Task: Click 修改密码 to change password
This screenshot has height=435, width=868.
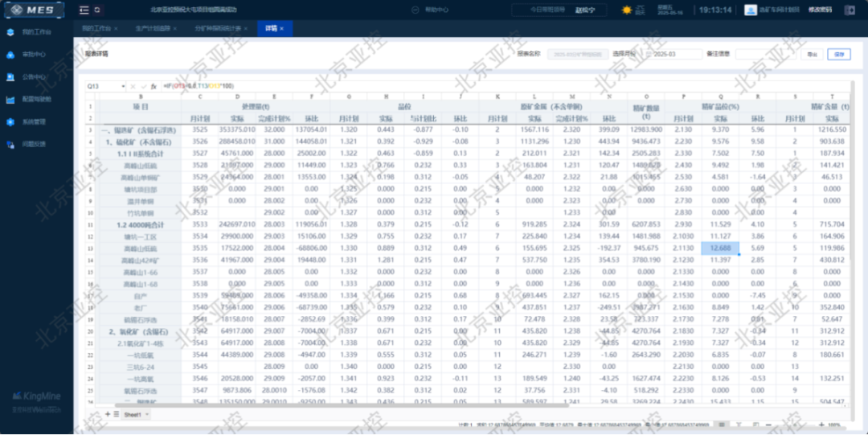Action: click(x=820, y=10)
